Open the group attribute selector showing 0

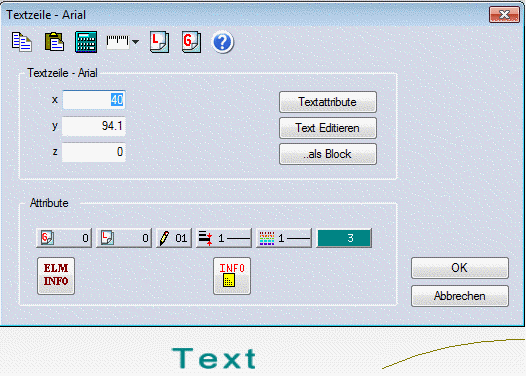64,238
